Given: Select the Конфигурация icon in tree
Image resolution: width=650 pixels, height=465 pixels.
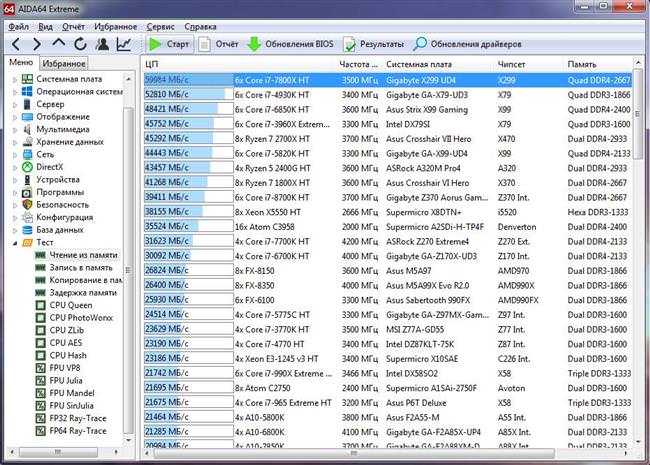Looking at the screenshot, I should (27, 217).
